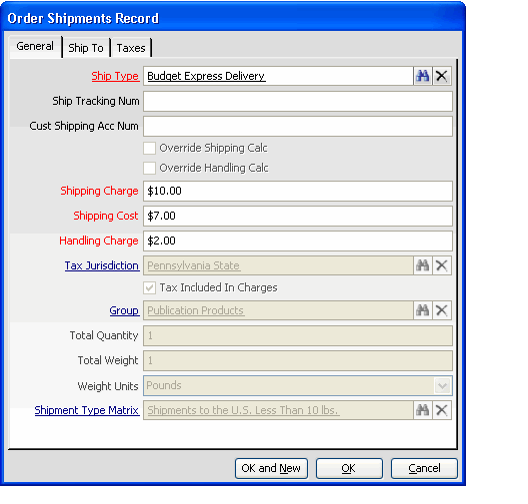Follow the Ship Type link label

point(115,76)
